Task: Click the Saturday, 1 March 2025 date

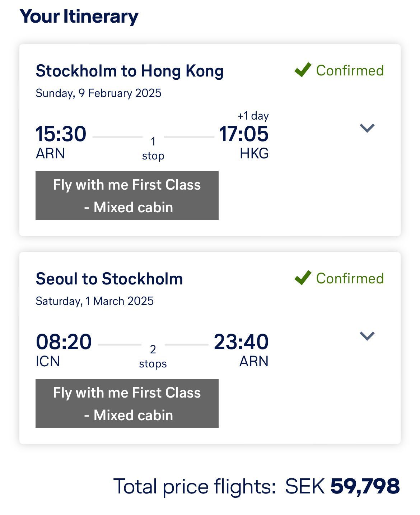Action: [95, 301]
